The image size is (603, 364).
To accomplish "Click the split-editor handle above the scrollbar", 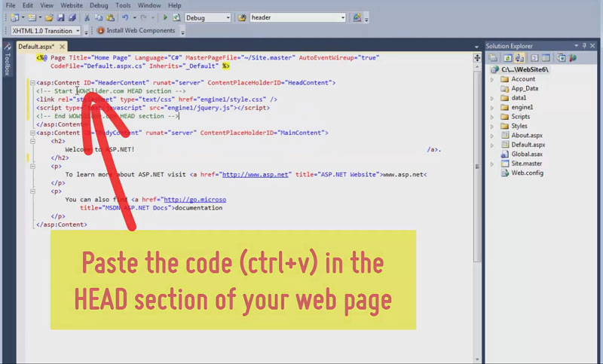I will pos(477,58).
